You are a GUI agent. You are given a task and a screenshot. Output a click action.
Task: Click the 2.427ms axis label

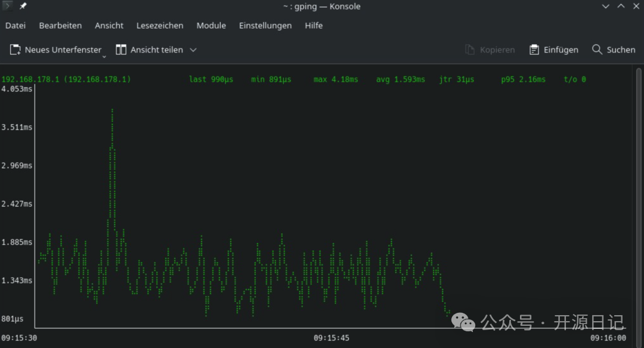pyautogui.click(x=17, y=204)
